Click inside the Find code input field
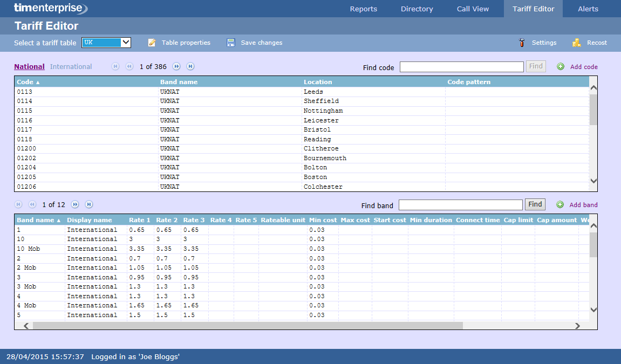Screen dimensions: 621x364 click(x=461, y=66)
